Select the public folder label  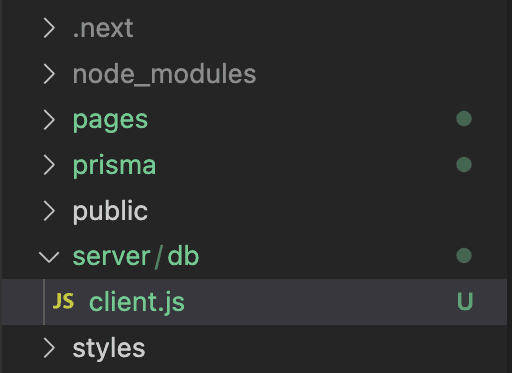(x=110, y=211)
